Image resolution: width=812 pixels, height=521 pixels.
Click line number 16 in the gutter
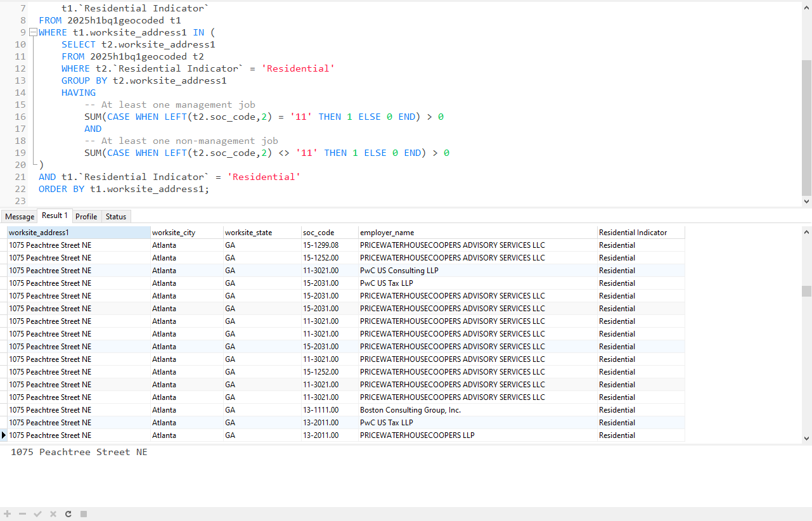pyautogui.click(x=20, y=117)
